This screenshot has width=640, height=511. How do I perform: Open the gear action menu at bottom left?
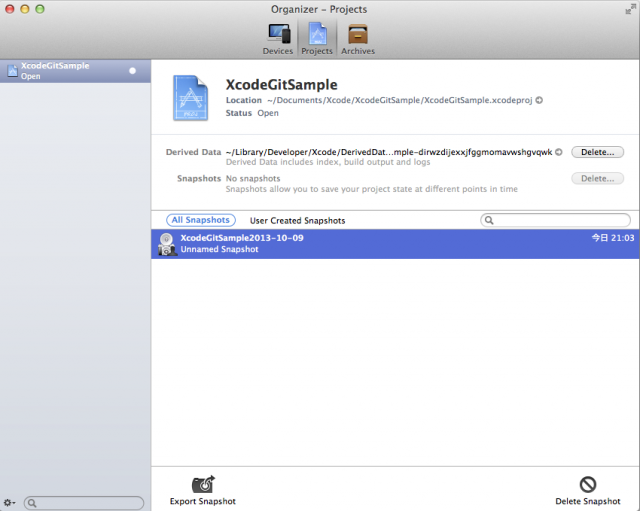click(10, 503)
